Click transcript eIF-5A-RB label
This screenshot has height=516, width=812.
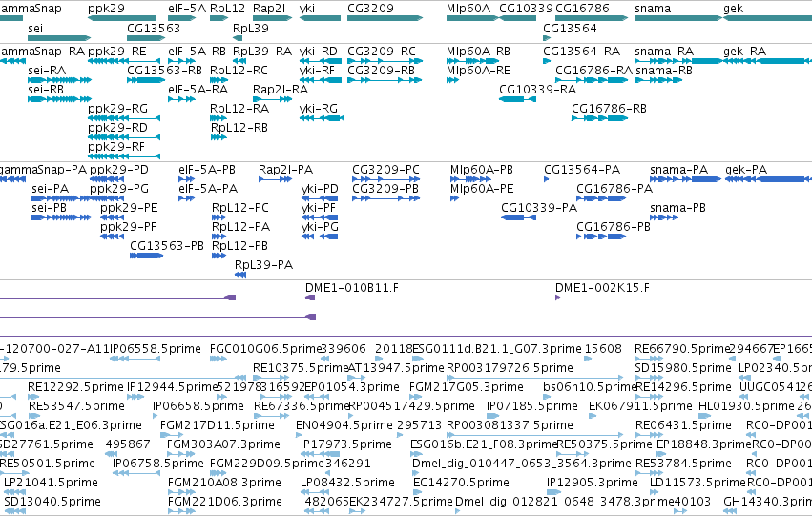[x=197, y=52]
